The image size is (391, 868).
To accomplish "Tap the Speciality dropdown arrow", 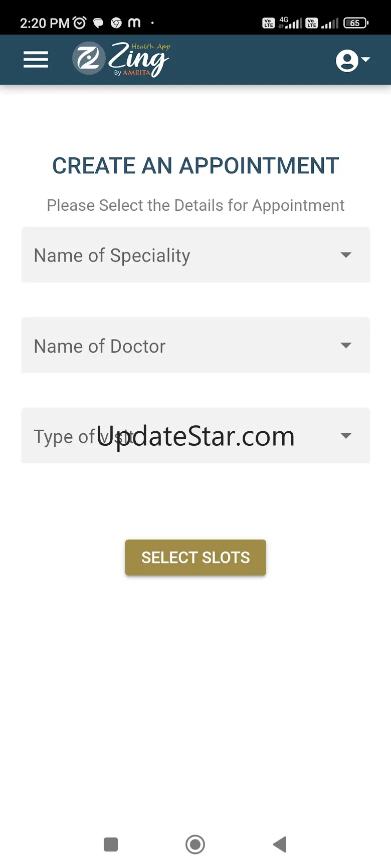I will click(345, 255).
